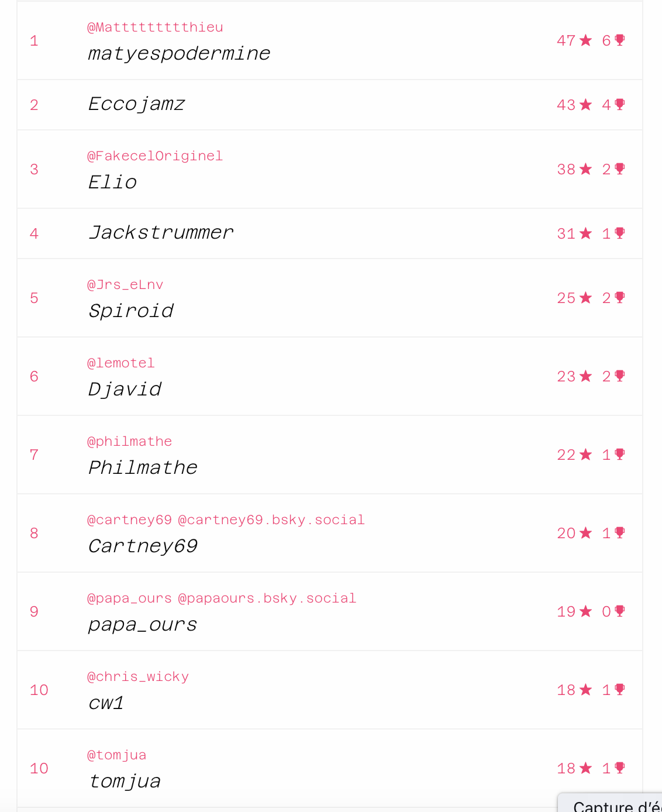Click the star icon in tomjua's row

[585, 768]
